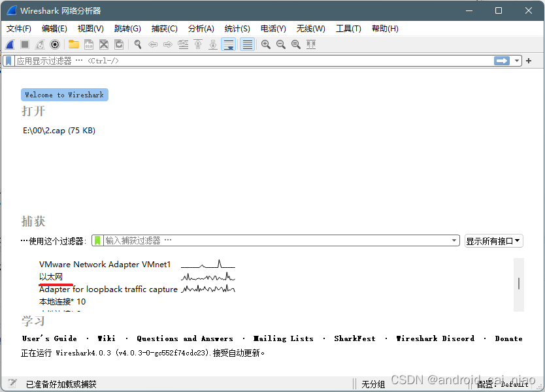Expand the capture filter history dropdown

pyautogui.click(x=454, y=240)
